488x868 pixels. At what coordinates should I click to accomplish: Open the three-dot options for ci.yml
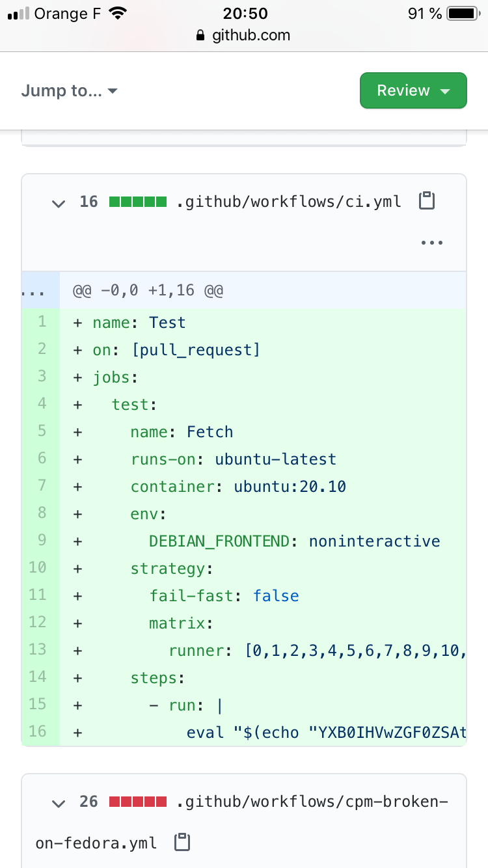tap(432, 243)
